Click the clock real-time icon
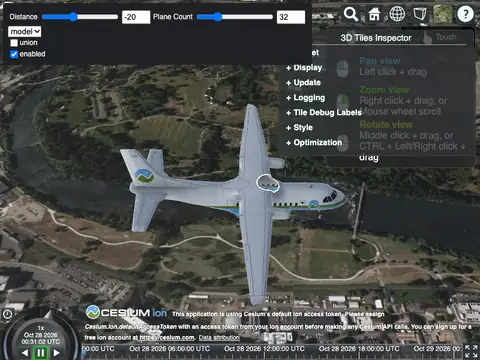 (7, 314)
